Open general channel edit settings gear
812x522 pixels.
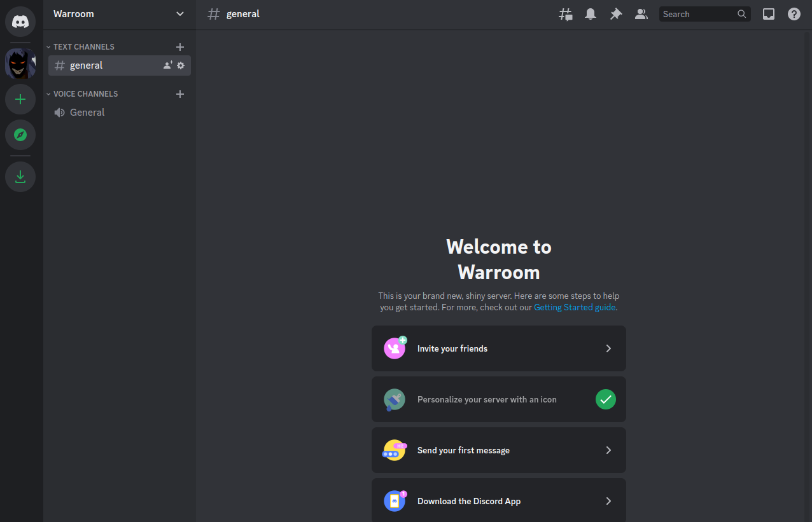click(181, 65)
